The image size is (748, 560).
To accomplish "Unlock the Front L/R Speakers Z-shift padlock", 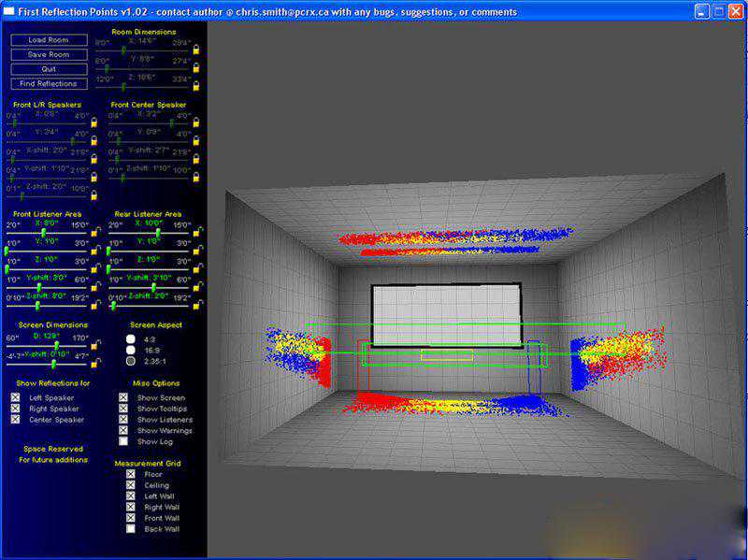I will click(x=93, y=194).
